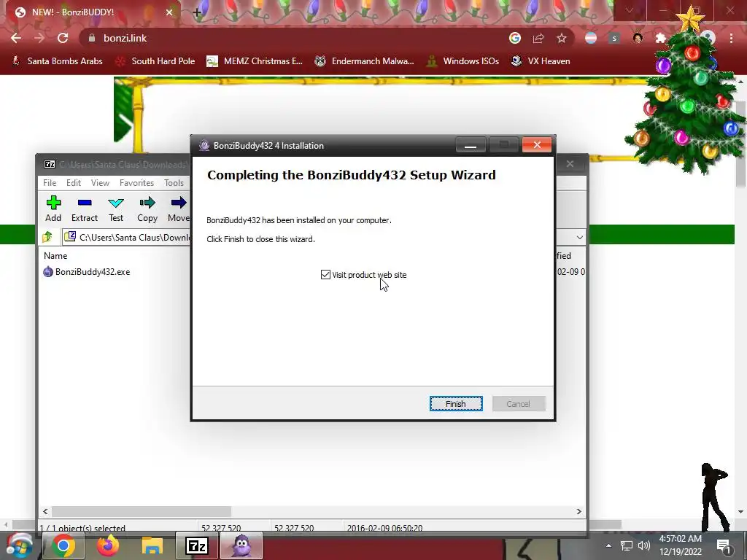
Task: Open File Explorer from taskbar
Action: point(152,545)
